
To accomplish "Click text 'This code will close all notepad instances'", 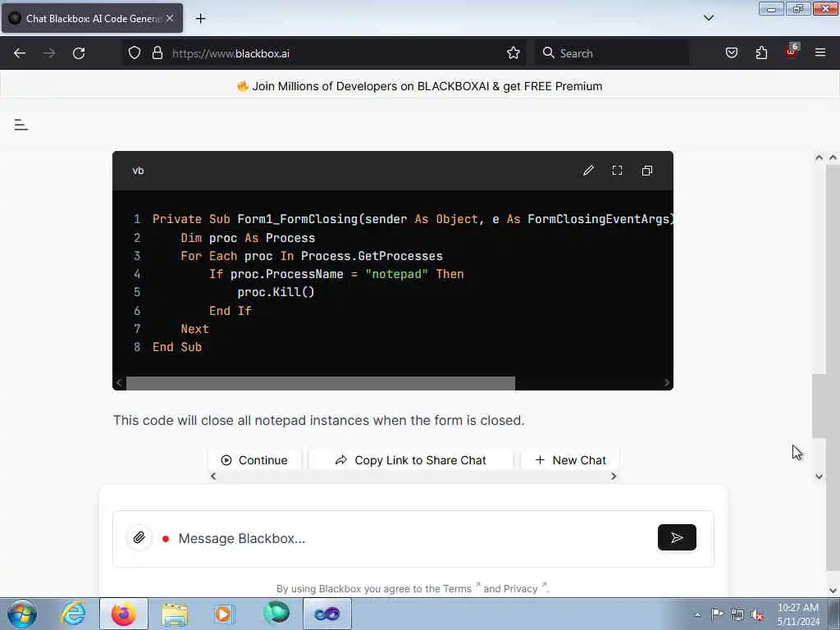I will pos(242,420).
